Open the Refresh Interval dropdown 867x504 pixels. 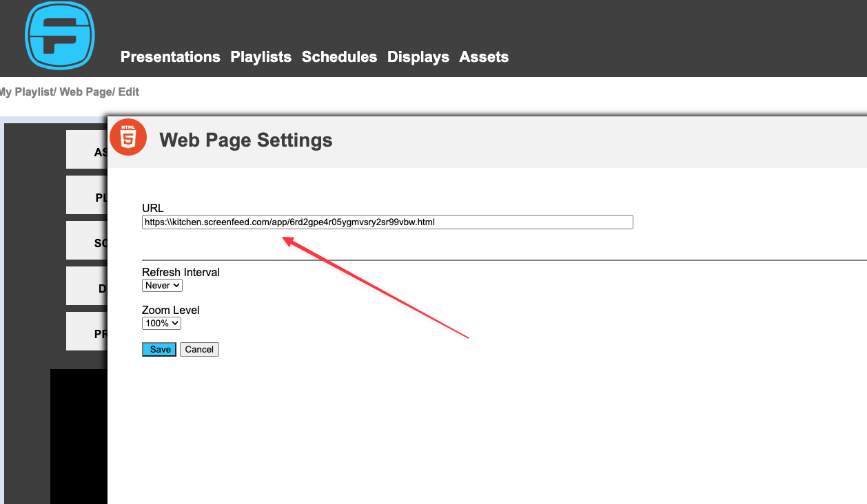click(162, 285)
